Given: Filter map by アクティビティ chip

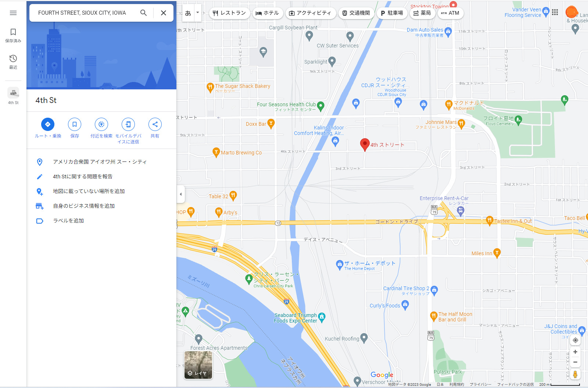Looking at the screenshot, I should (311, 13).
